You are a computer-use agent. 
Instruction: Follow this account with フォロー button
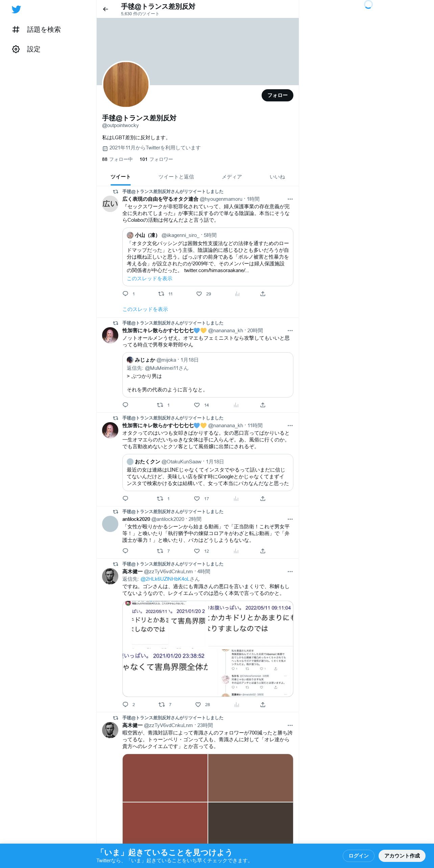click(277, 95)
